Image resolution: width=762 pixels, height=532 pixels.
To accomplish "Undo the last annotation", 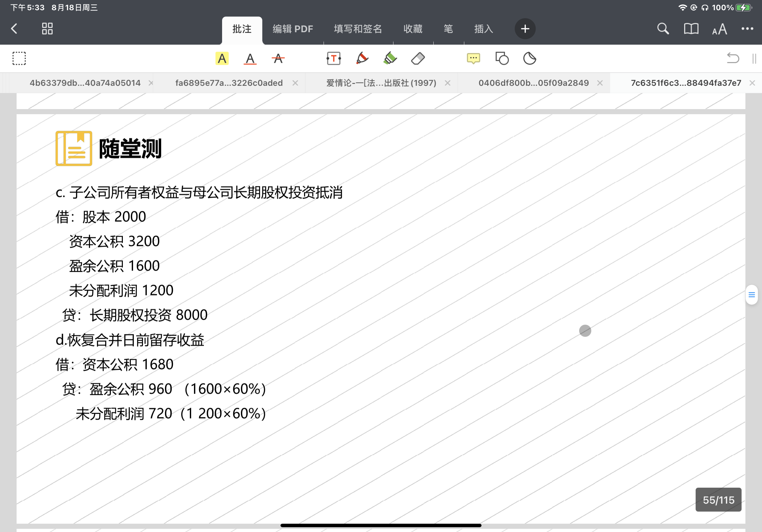I will (733, 58).
